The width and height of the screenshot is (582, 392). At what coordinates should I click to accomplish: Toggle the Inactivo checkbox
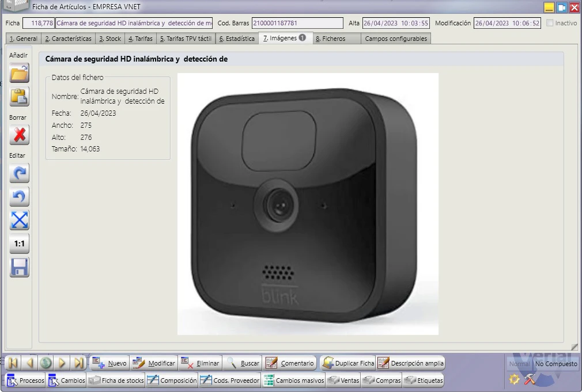coord(550,23)
